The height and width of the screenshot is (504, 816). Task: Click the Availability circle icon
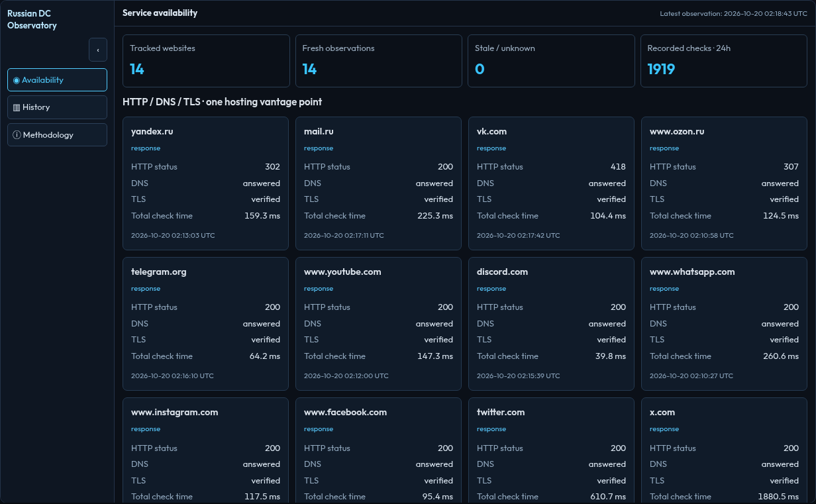(17, 80)
